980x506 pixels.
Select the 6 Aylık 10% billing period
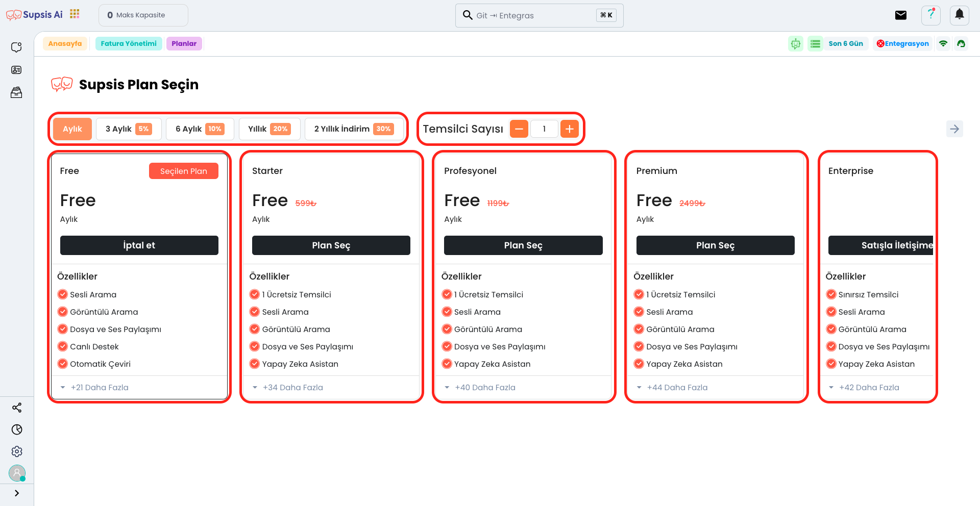200,129
